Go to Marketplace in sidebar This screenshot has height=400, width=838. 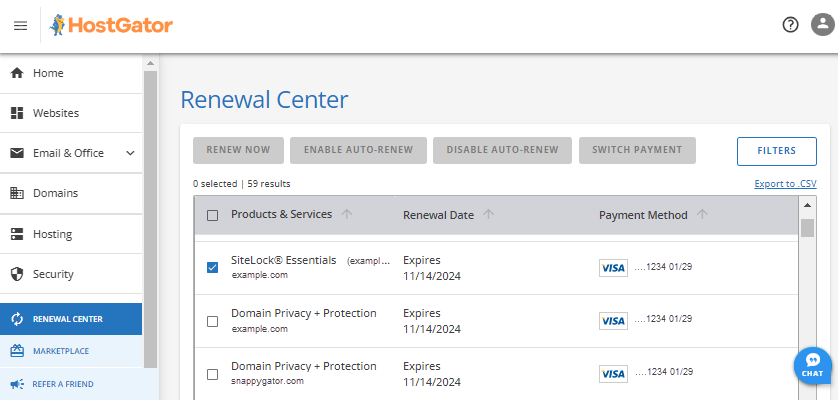tap(71, 351)
